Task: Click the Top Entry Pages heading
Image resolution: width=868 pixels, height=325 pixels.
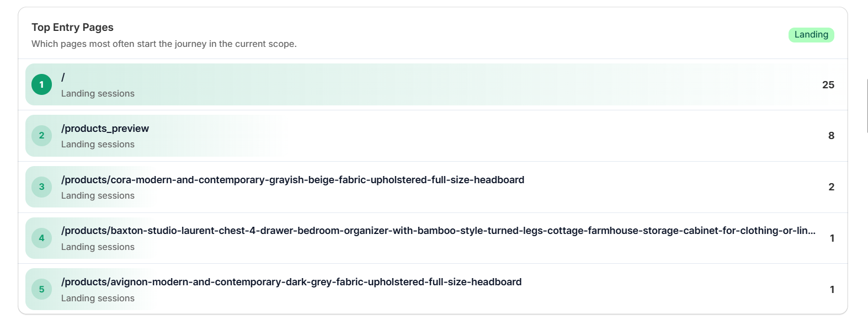Action: [72, 28]
